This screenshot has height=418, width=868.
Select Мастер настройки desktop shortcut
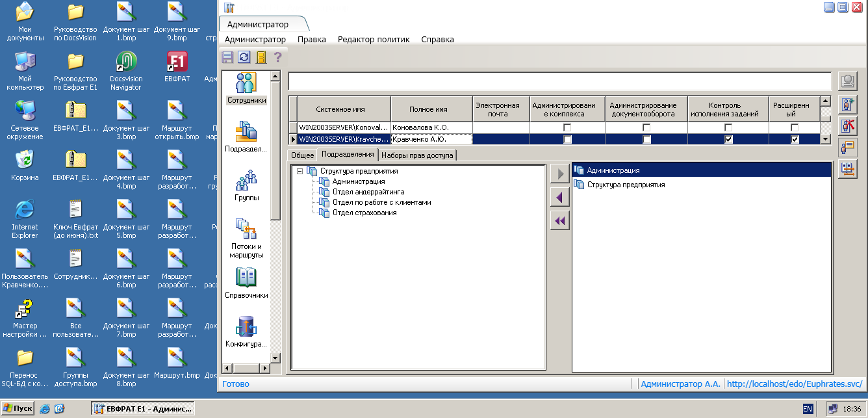(x=25, y=319)
